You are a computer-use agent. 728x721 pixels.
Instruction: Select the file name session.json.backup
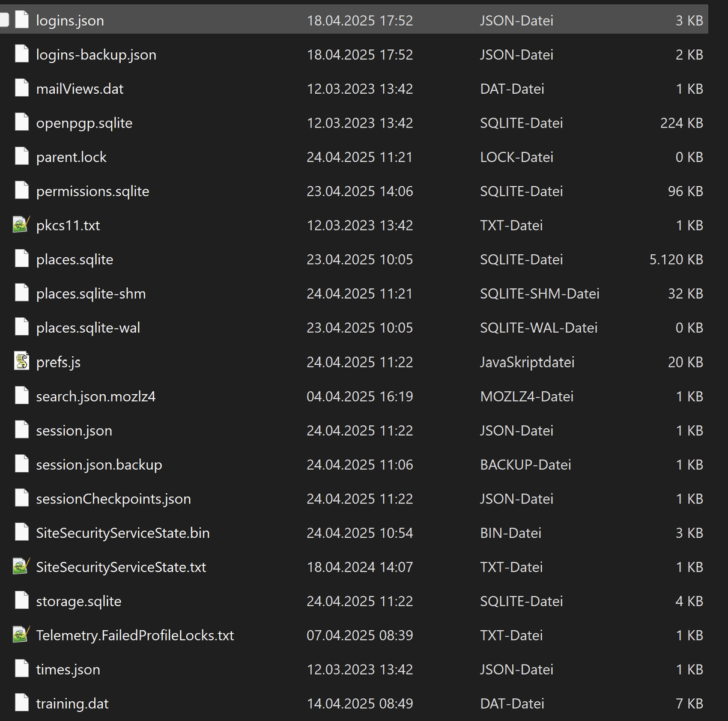pyautogui.click(x=99, y=465)
